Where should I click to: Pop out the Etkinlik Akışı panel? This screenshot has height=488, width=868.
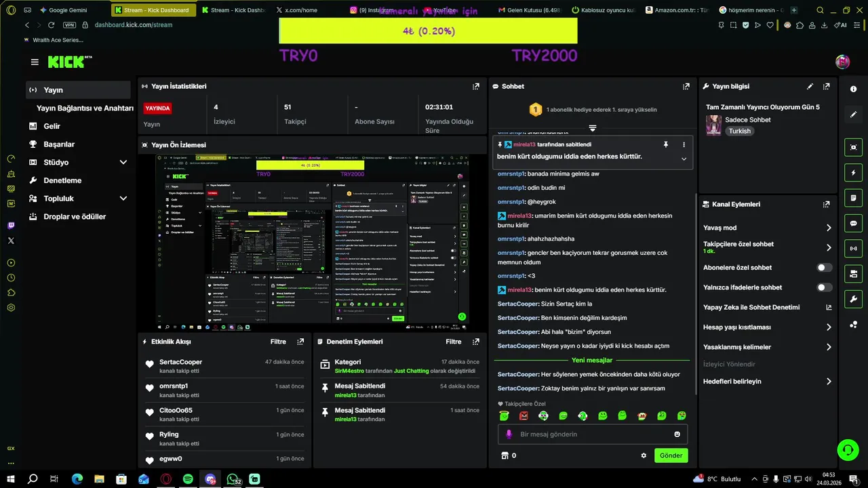click(x=300, y=342)
